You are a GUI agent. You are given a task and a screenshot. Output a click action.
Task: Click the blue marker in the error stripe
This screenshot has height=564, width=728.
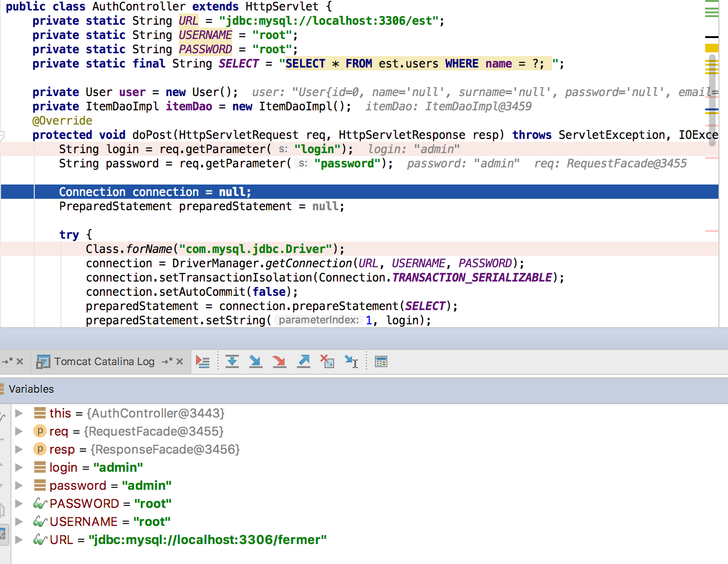712,109
